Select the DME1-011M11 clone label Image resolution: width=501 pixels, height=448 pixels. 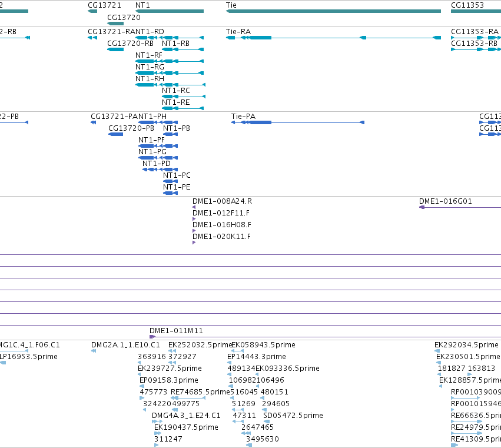click(176, 331)
